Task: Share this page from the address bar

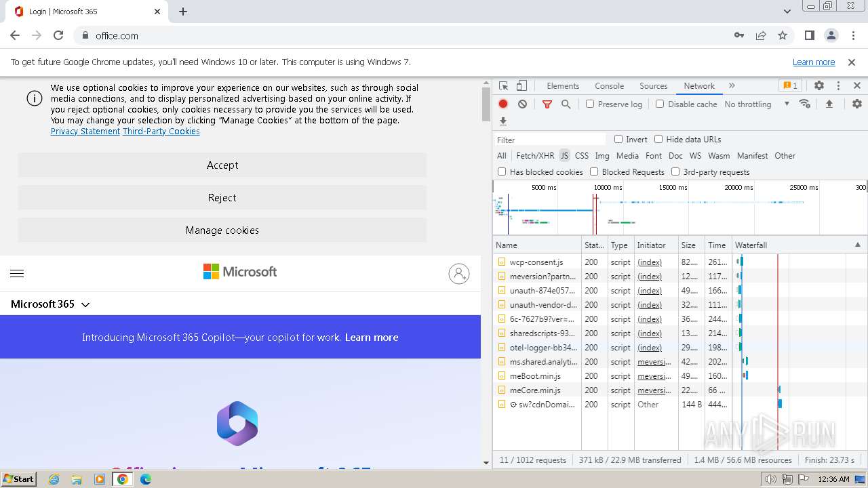Action: tap(761, 35)
